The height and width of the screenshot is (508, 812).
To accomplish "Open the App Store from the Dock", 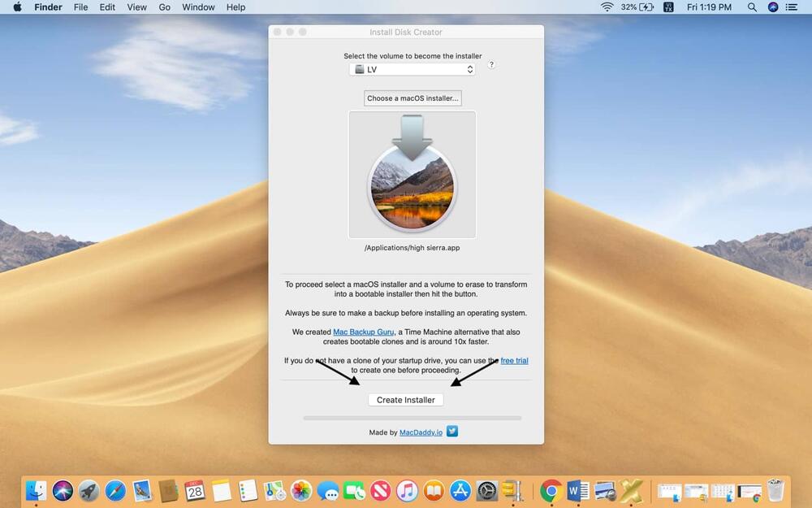I will click(459, 491).
